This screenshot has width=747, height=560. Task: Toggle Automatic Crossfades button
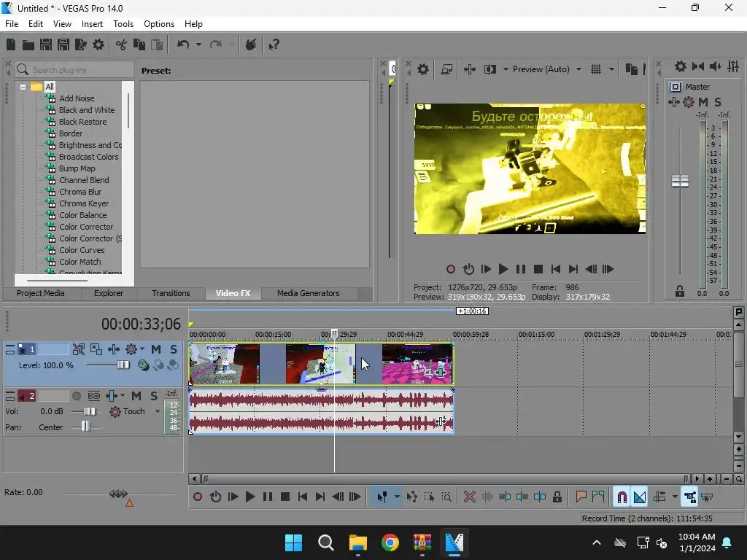[640, 497]
